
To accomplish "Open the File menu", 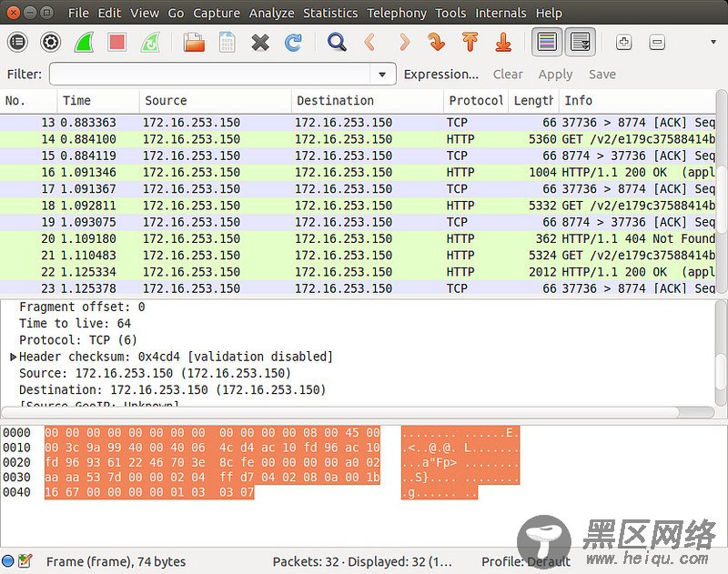I will click(x=78, y=13).
